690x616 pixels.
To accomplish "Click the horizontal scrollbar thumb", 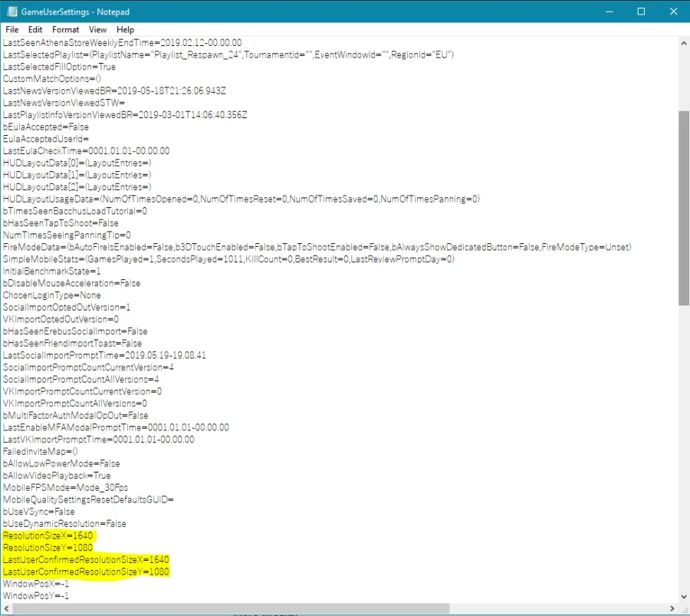I will click(231, 608).
